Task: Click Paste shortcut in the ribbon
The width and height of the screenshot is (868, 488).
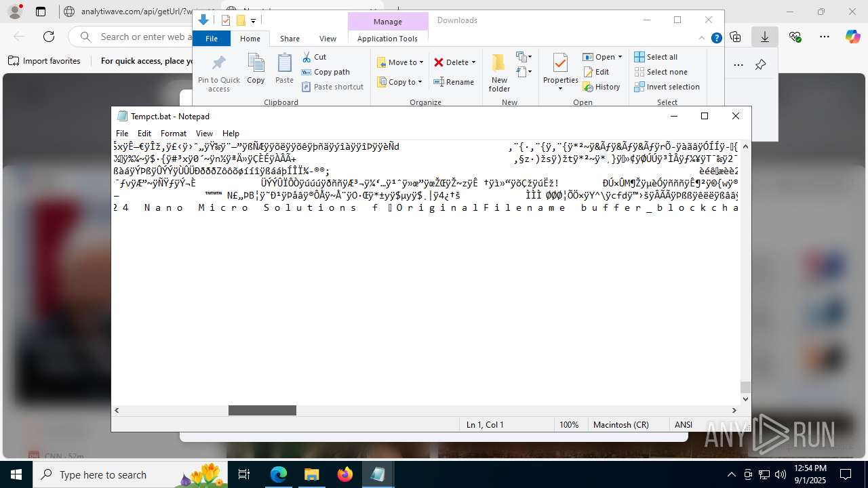Action: 332,87
